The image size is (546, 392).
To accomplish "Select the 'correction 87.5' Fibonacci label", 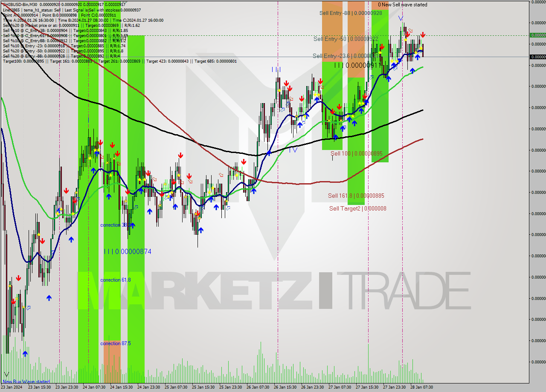I will pyautogui.click(x=116, y=343).
